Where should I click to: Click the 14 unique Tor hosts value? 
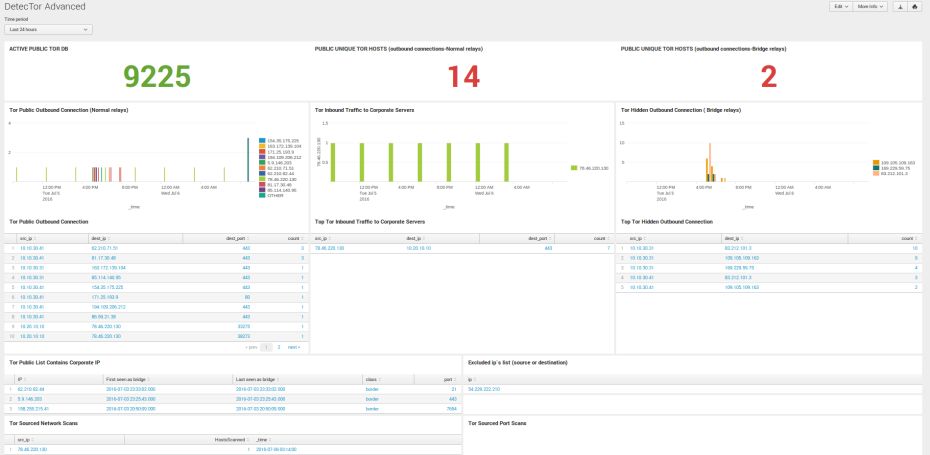click(x=462, y=77)
